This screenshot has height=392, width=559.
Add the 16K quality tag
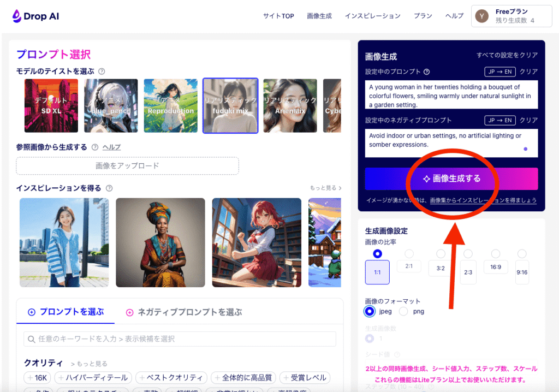[x=38, y=378]
